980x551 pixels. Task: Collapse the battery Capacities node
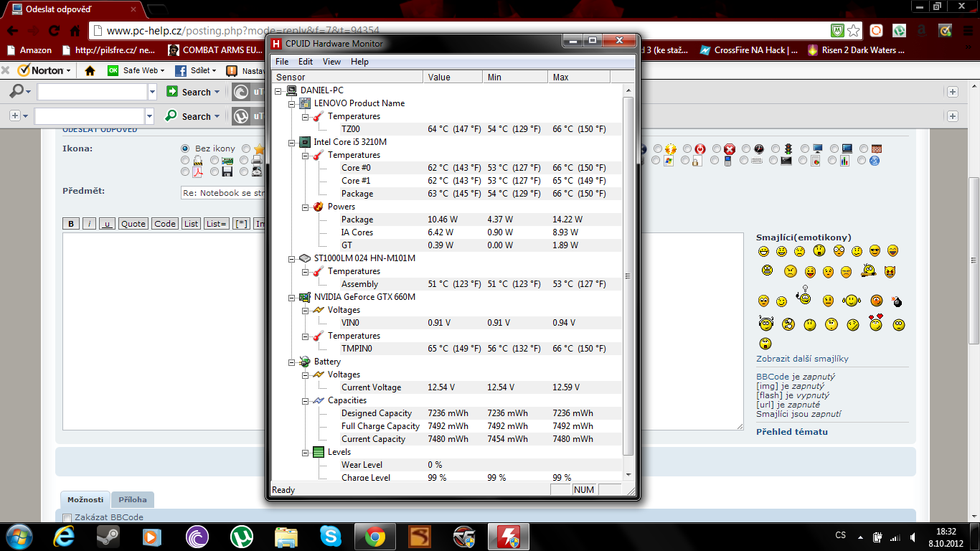[306, 400]
